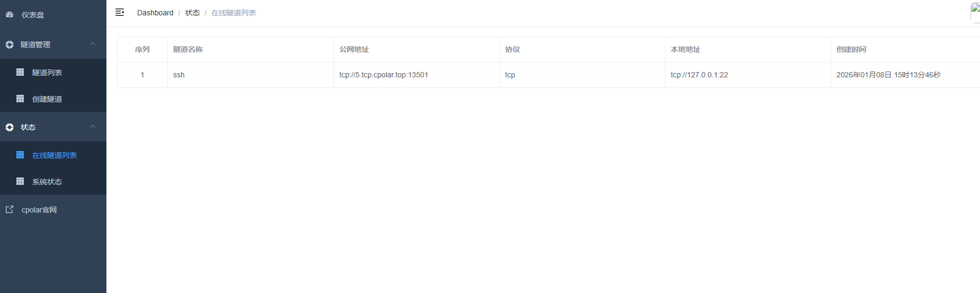980x293 pixels.
Task: Click the 公网地址 column header
Action: [354, 49]
